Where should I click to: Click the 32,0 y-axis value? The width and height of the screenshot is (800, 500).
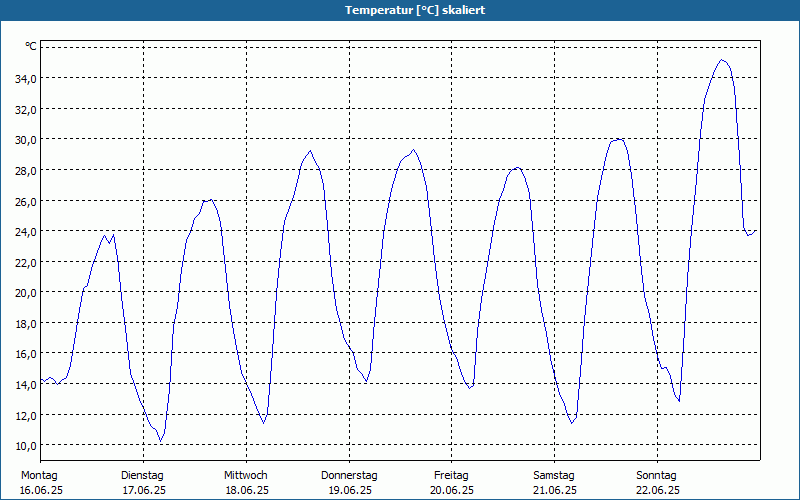[x=27, y=109]
